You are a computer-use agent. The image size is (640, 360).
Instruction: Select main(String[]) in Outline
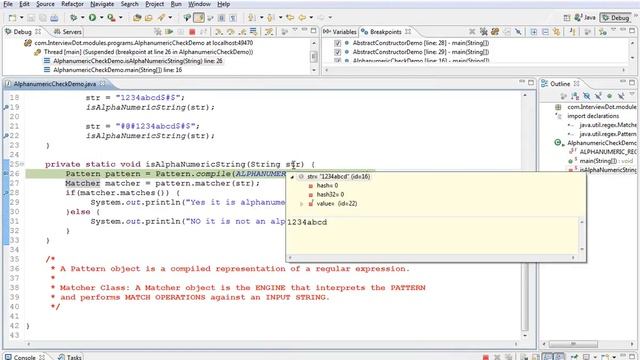600,161
